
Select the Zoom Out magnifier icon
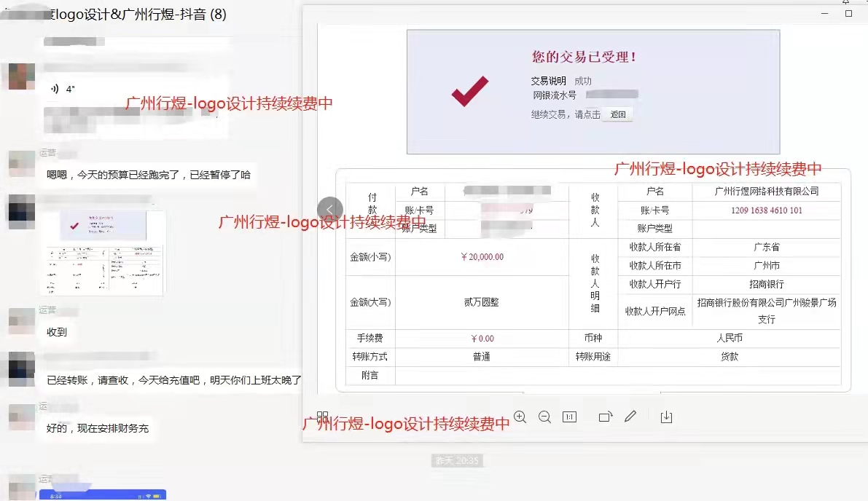[x=544, y=417]
